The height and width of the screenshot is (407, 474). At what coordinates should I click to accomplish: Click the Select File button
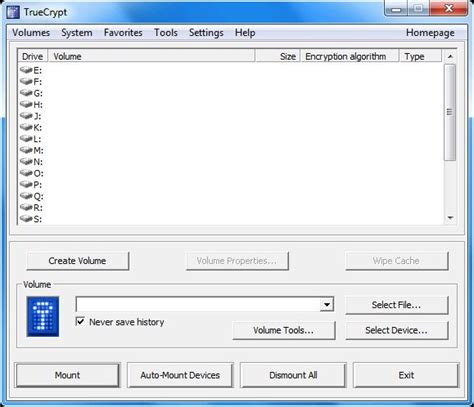(396, 305)
